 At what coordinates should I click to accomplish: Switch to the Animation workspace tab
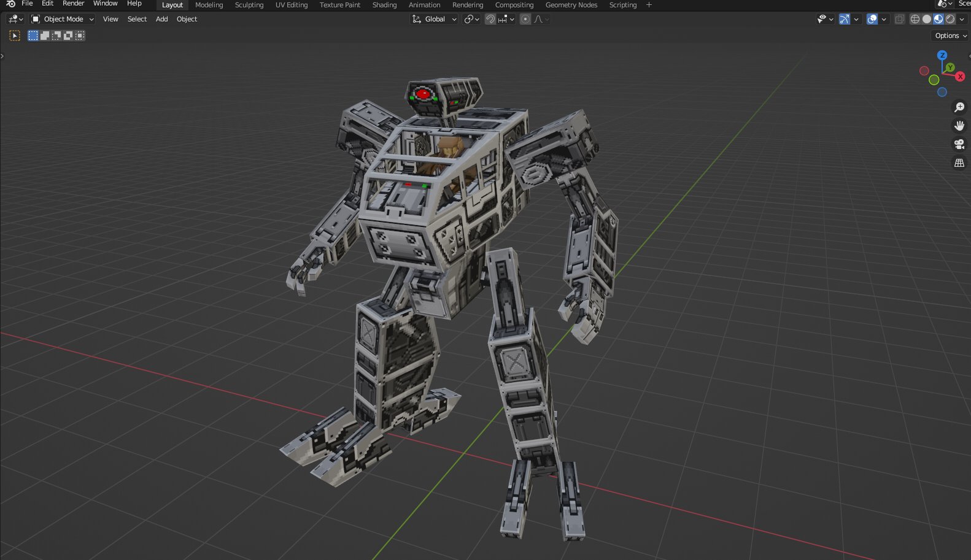(x=425, y=5)
